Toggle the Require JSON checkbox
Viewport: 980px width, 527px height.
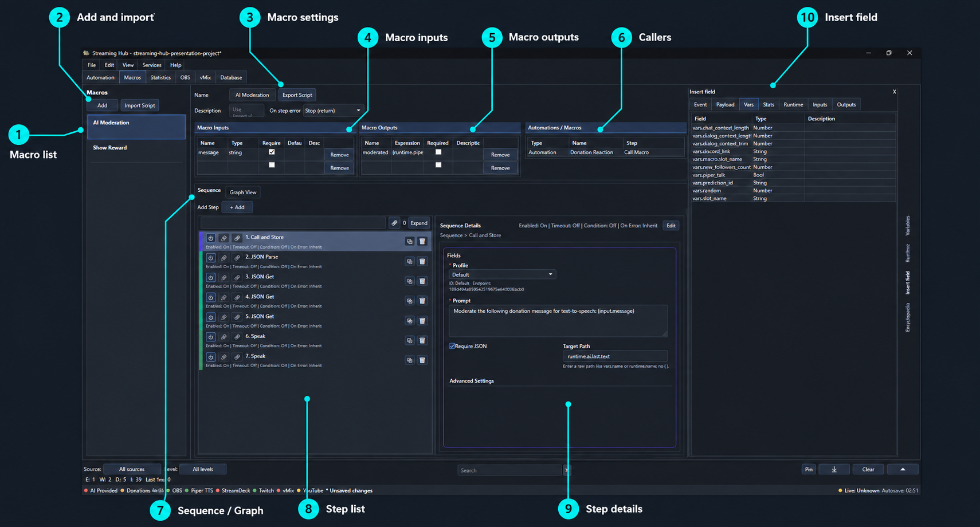[x=452, y=346]
